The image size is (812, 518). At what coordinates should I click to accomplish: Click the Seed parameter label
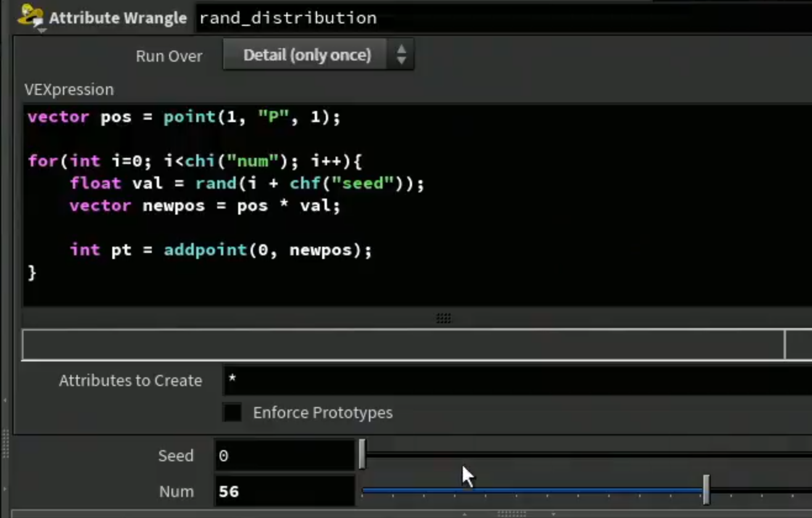[x=176, y=456]
